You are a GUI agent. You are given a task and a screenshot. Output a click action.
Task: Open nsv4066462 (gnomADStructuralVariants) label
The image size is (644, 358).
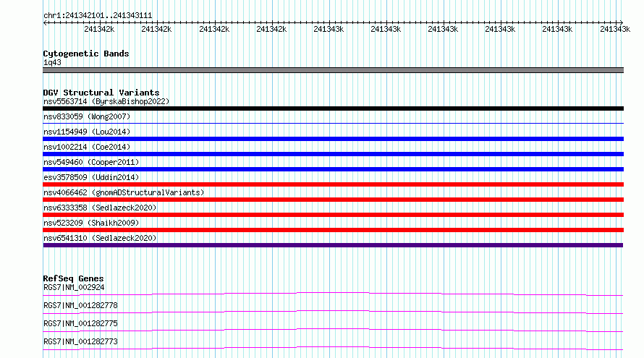pyautogui.click(x=124, y=192)
